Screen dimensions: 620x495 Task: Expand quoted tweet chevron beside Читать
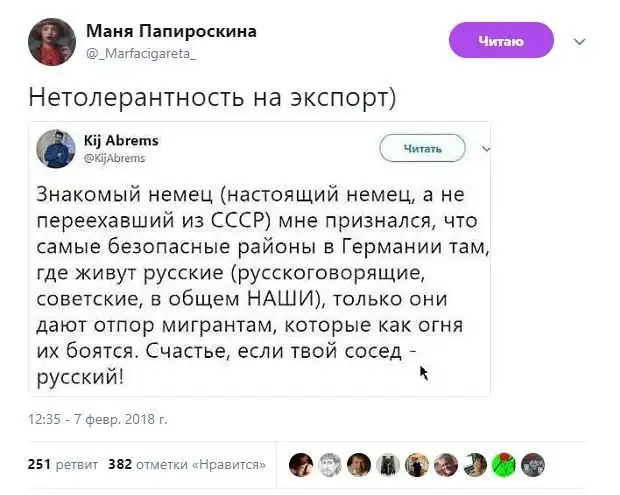(x=486, y=148)
